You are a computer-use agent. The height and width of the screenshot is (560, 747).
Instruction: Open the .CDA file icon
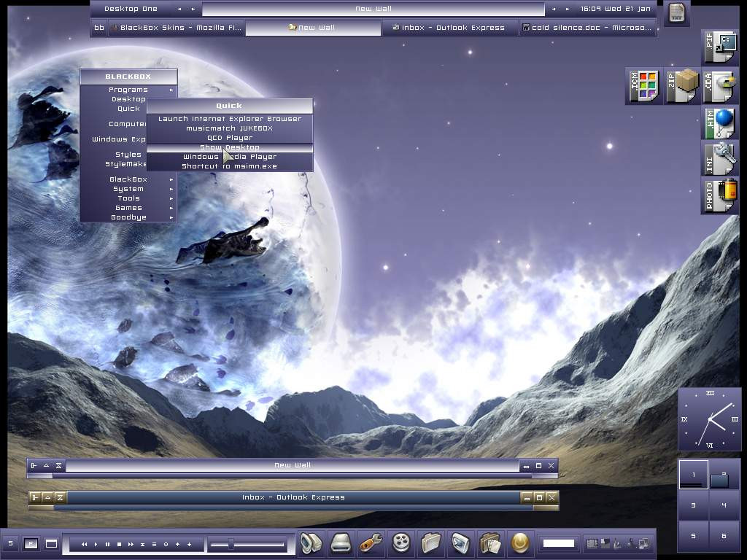click(720, 86)
